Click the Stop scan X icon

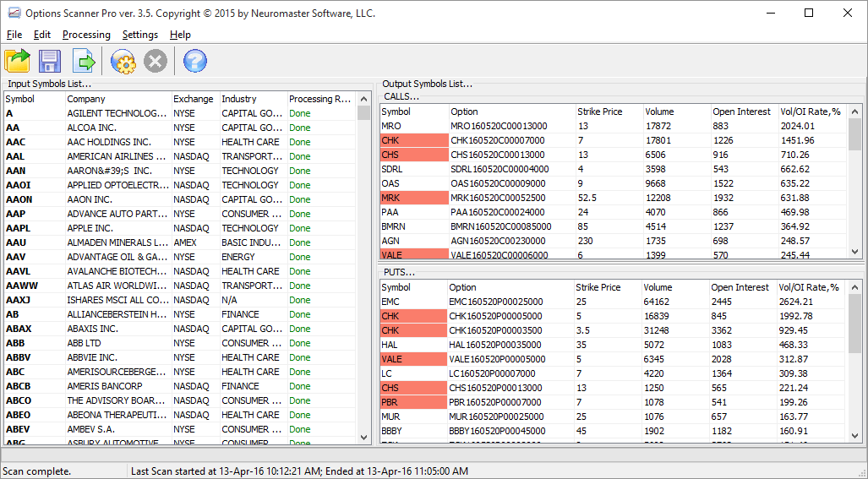(156, 61)
